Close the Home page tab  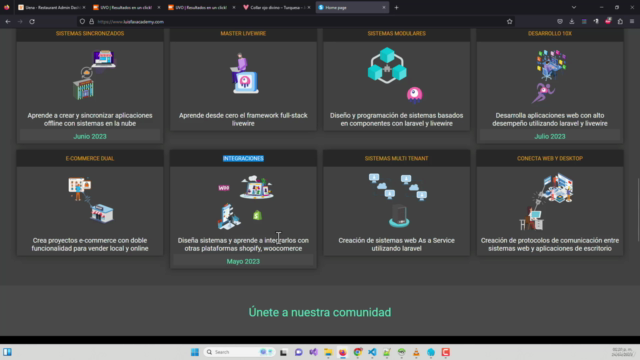click(384, 7)
